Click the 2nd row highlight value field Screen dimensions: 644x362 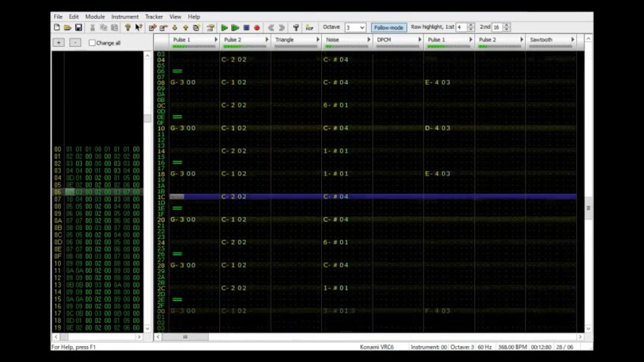[497, 27]
